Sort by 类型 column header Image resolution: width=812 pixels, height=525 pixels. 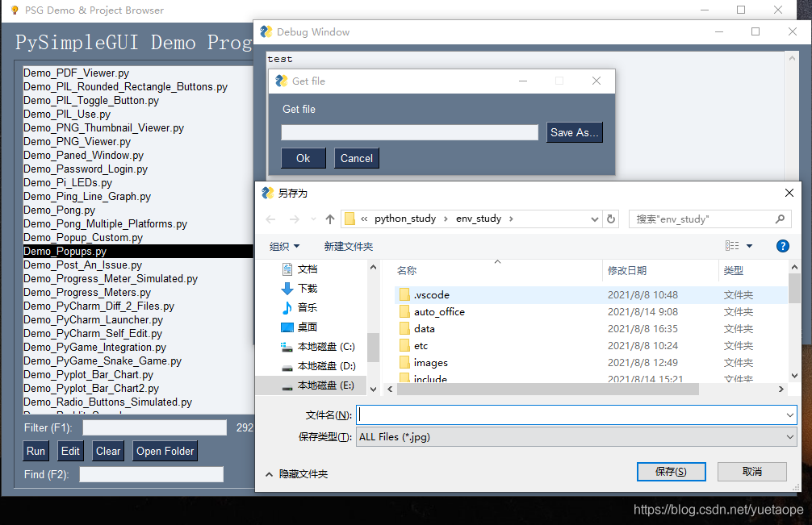[x=733, y=270]
